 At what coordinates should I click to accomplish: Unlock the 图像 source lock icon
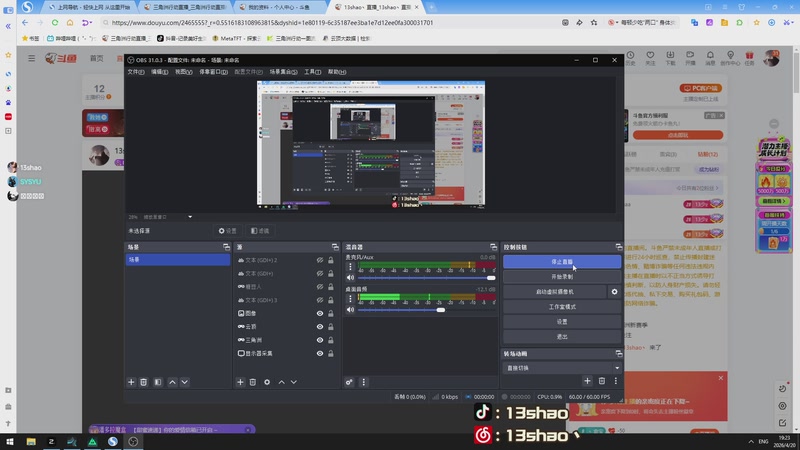click(x=331, y=313)
